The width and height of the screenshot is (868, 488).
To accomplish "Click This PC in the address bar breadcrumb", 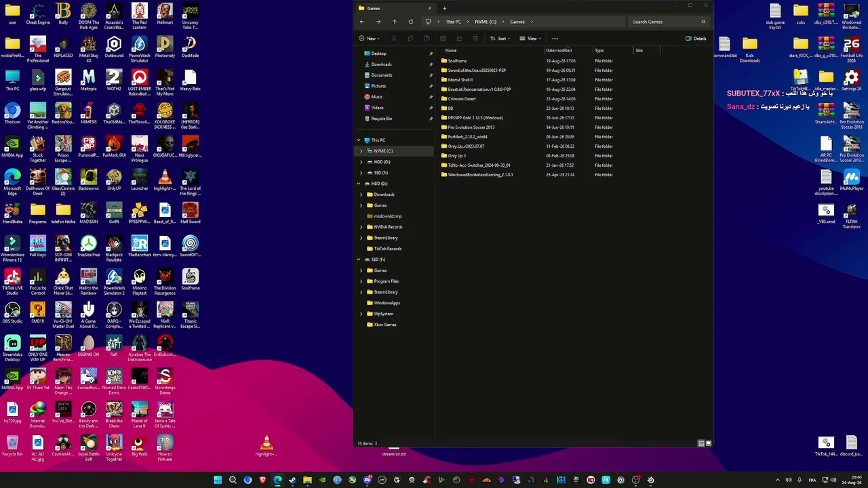I will (x=453, y=22).
